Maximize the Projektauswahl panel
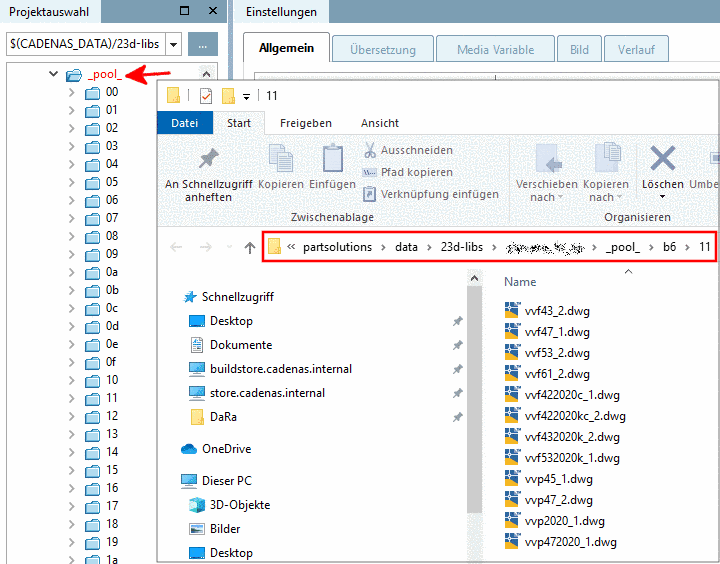This screenshot has height=564, width=720. coord(185,11)
